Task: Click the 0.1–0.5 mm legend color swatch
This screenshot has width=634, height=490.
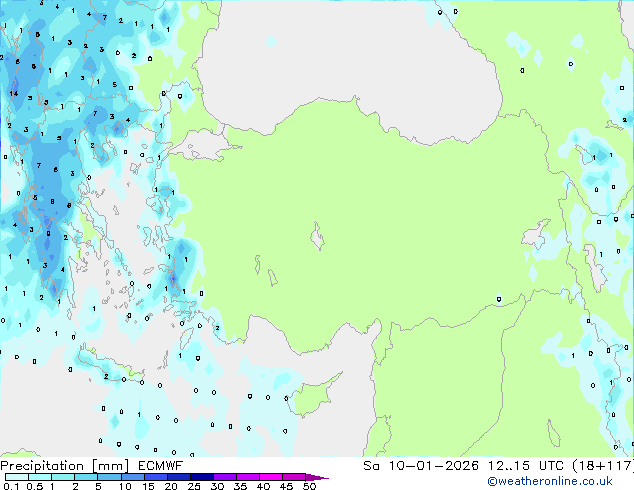Action: (17, 477)
